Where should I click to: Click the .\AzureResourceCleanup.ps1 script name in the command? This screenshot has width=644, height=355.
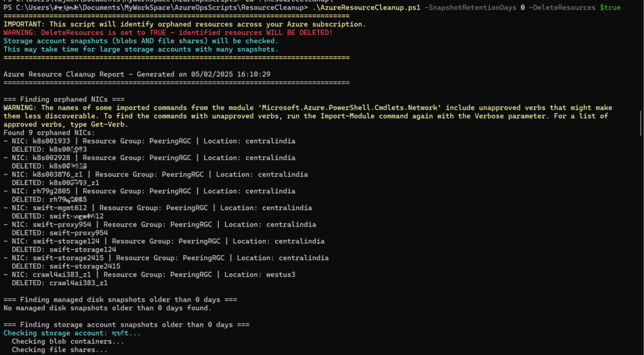click(365, 8)
